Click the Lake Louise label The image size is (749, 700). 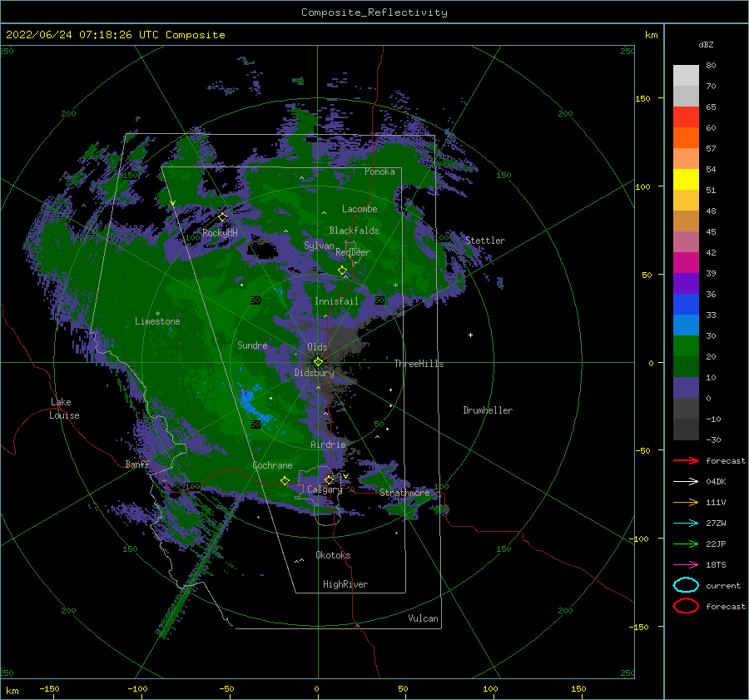[x=64, y=409]
